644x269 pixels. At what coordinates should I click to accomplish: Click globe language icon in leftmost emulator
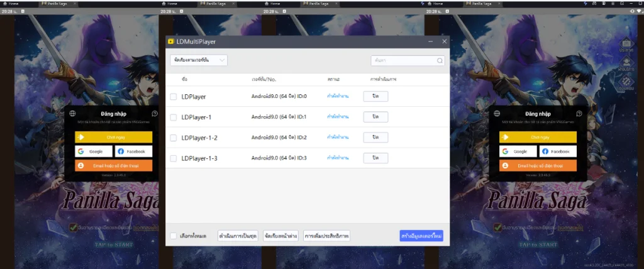[x=72, y=113]
